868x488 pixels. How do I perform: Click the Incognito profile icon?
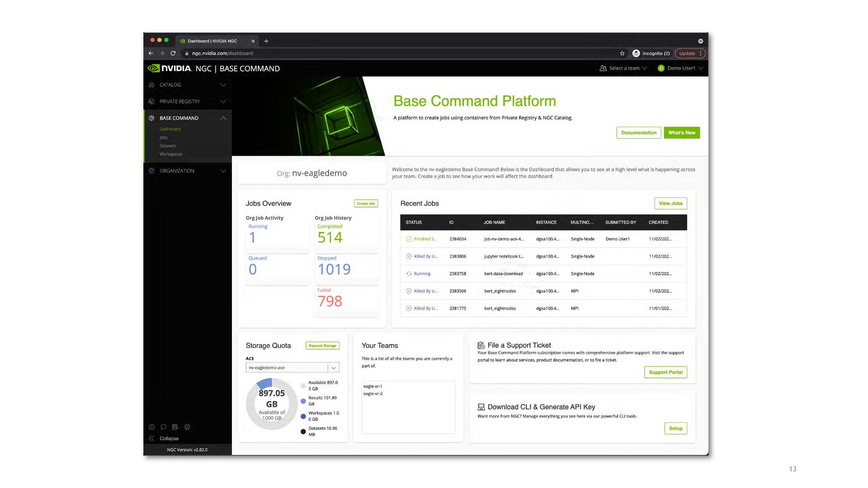pyautogui.click(x=636, y=53)
